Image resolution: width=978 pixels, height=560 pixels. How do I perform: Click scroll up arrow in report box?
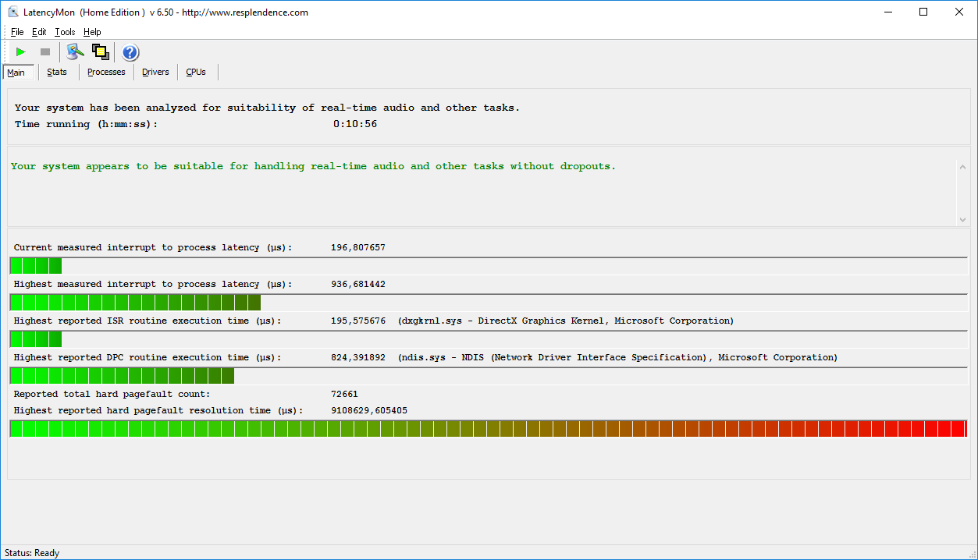(x=962, y=165)
